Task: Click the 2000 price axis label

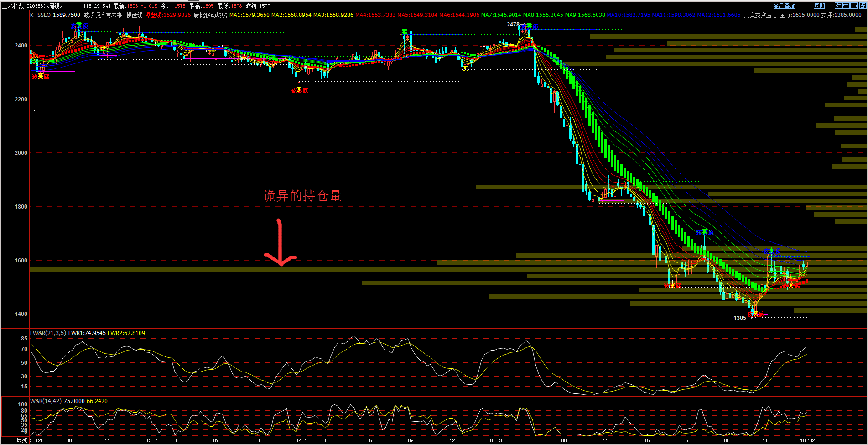Action: point(21,153)
